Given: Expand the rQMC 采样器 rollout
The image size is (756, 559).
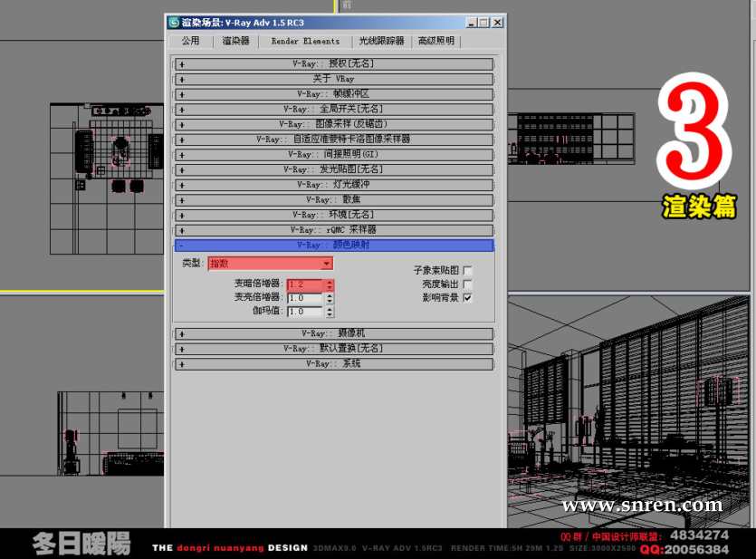Looking at the screenshot, I should [x=334, y=230].
